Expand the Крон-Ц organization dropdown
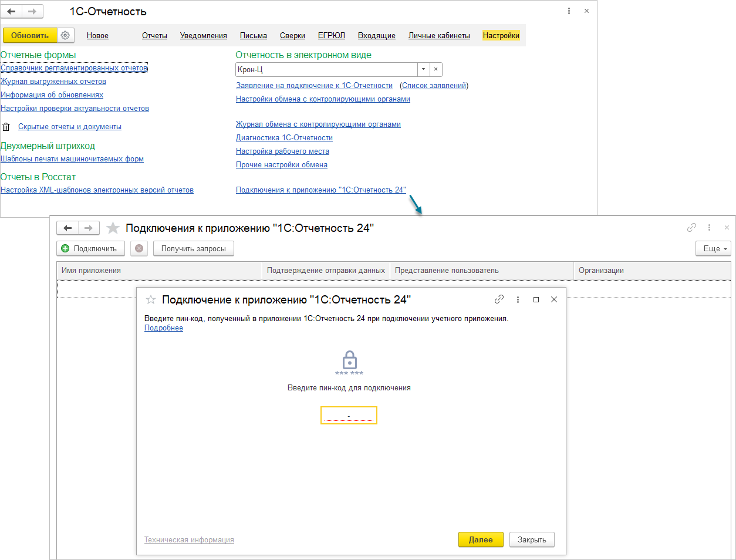 (423, 69)
